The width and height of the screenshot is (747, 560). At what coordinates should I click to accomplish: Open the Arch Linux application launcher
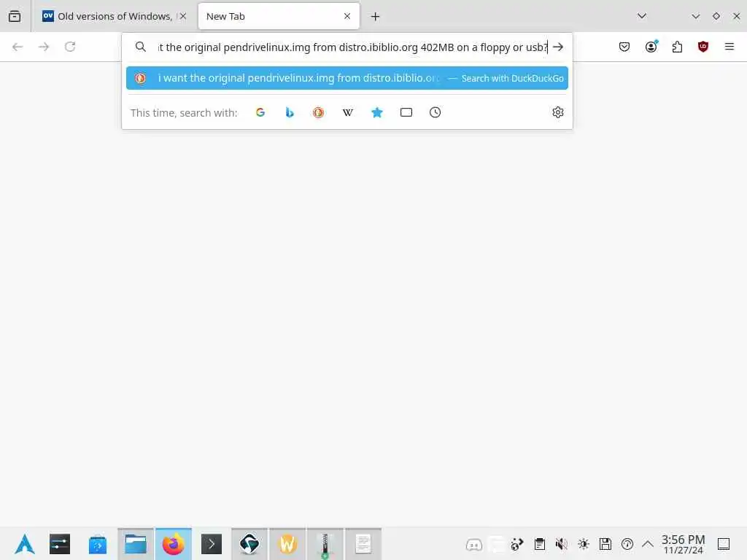24,544
